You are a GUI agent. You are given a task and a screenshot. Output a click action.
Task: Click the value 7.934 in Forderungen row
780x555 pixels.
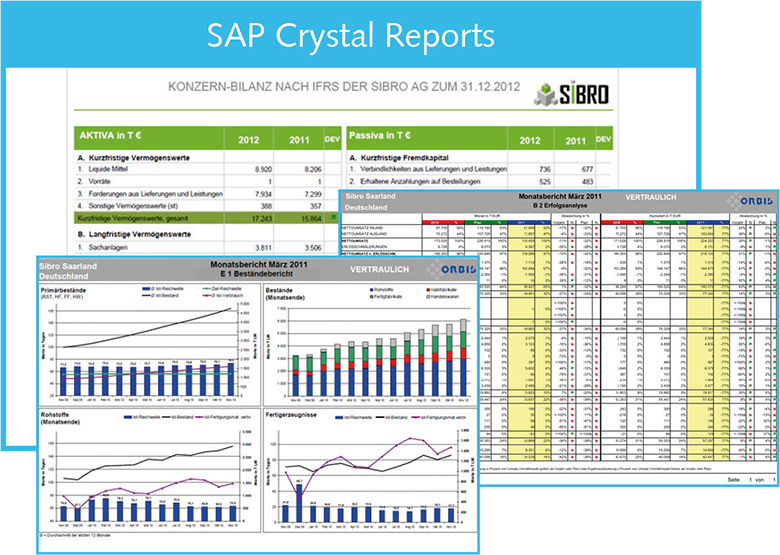point(263,194)
